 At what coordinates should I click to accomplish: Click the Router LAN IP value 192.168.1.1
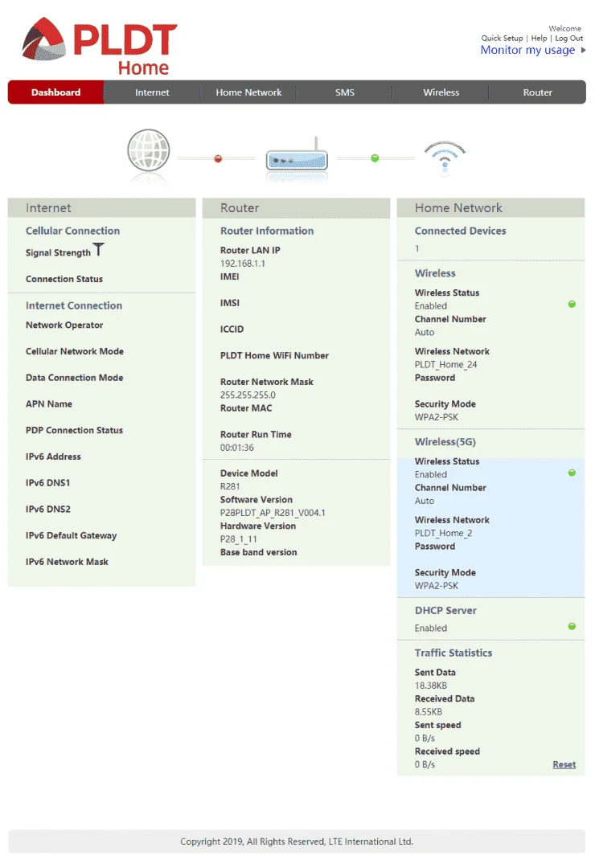[x=243, y=264]
